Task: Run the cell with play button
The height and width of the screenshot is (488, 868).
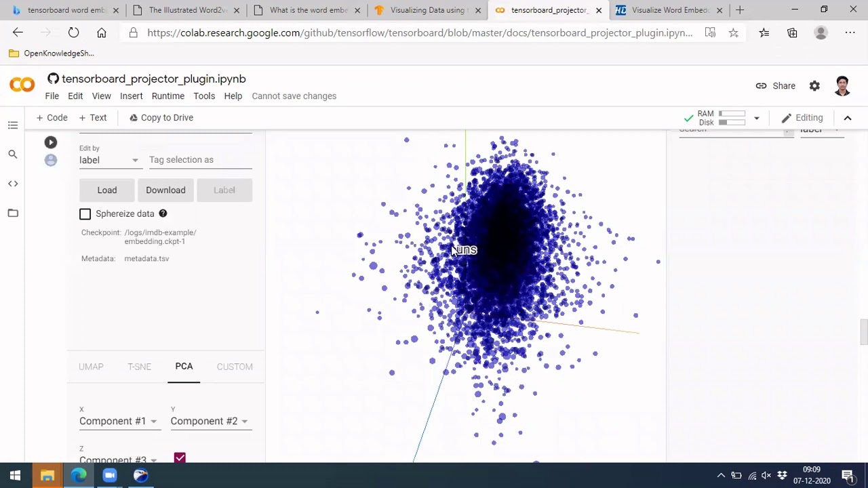Action: [51, 142]
